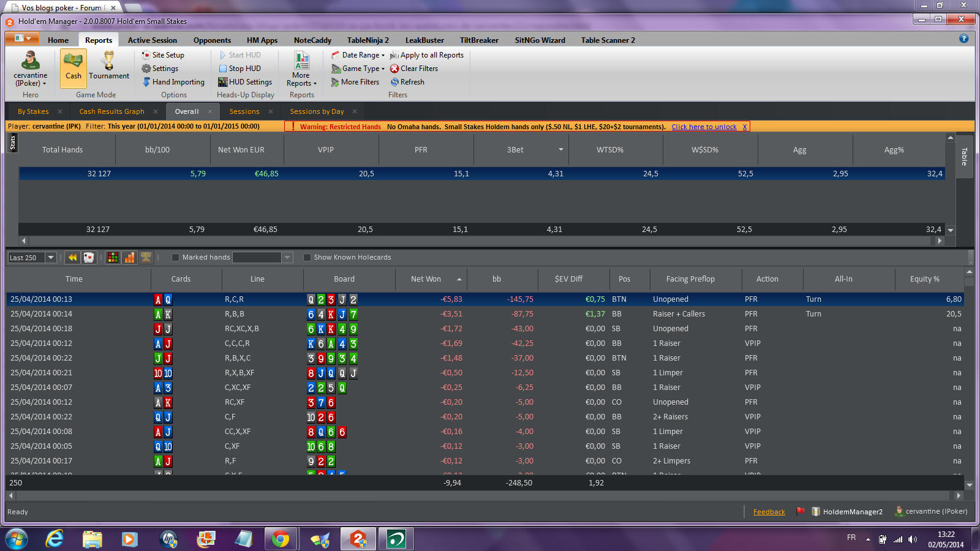Open Site Setup options
Viewport: 980px width, 551px height.
pos(163,55)
